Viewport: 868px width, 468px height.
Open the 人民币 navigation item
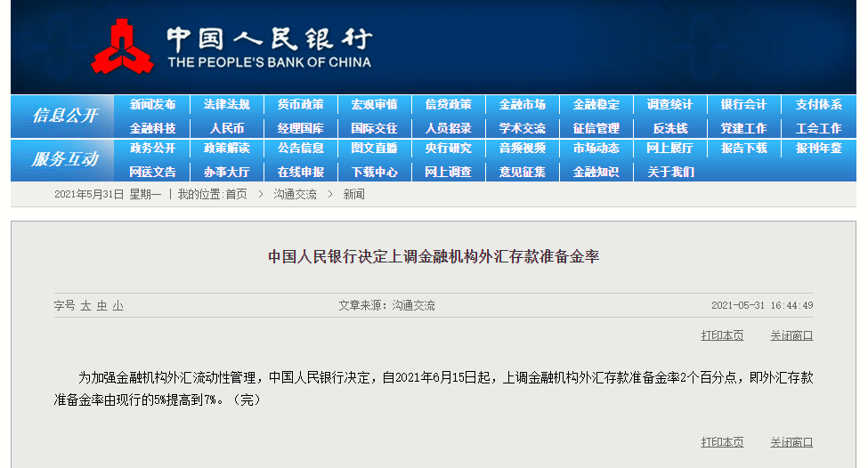tap(226, 128)
